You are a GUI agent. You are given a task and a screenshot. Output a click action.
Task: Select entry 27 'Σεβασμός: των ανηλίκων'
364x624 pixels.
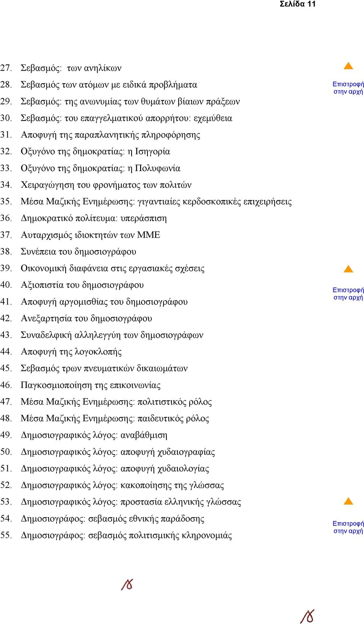[x=71, y=68]
